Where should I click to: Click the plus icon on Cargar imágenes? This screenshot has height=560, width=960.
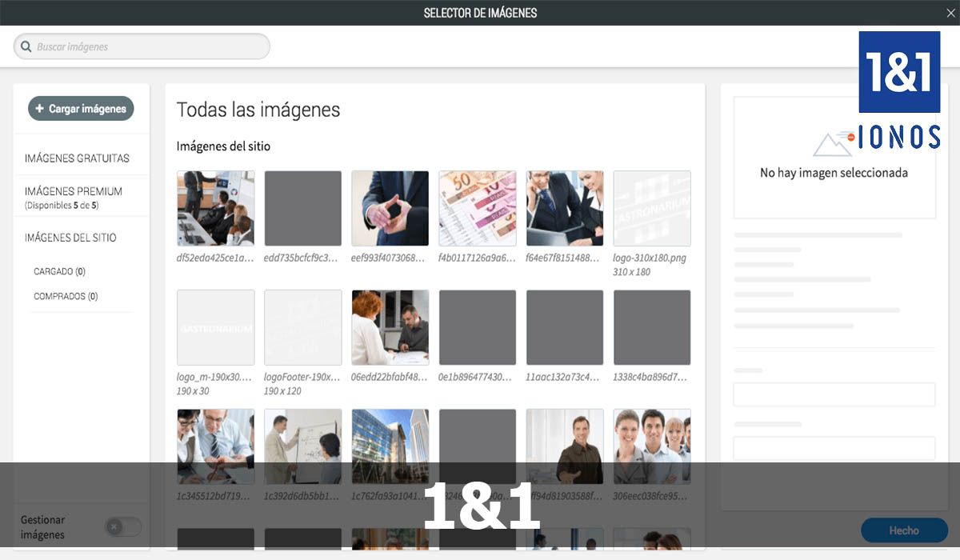click(x=40, y=109)
